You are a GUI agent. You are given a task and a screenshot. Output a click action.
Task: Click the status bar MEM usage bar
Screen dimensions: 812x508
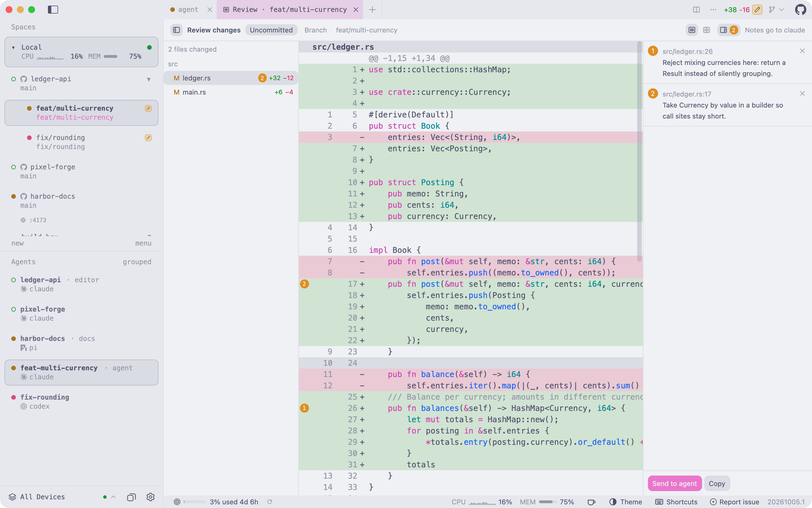pyautogui.click(x=548, y=502)
